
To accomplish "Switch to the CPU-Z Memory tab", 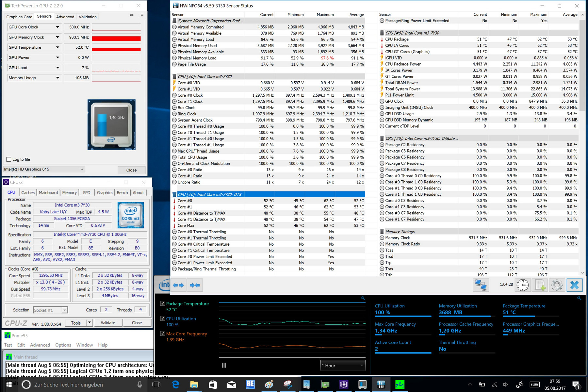I will pyautogui.click(x=69, y=192).
